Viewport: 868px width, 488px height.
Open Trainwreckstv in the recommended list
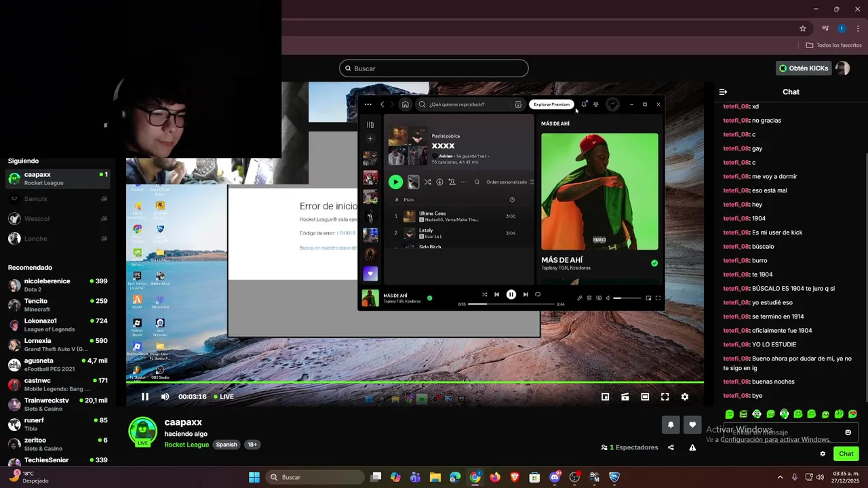click(58, 405)
